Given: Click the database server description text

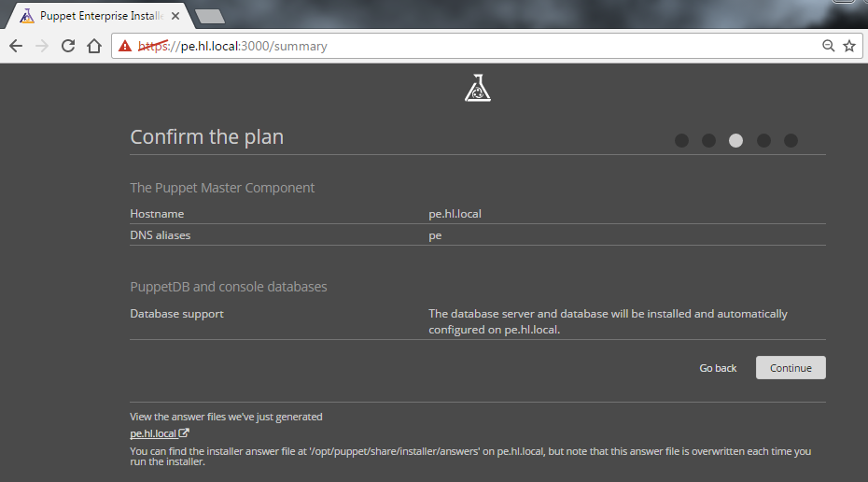Looking at the screenshot, I should coord(608,321).
